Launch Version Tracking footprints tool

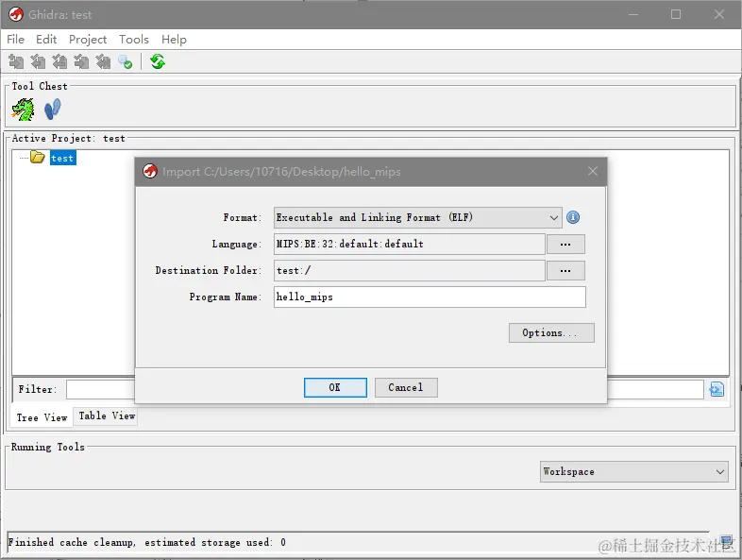[x=53, y=110]
